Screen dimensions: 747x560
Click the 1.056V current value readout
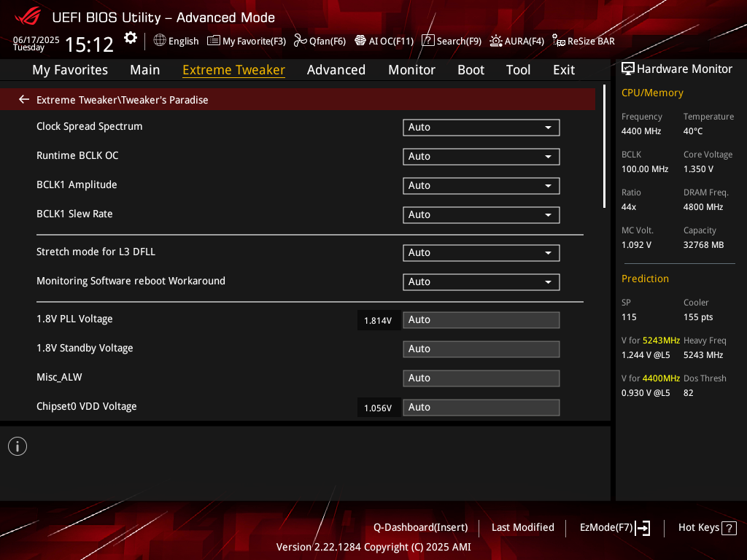pos(378,408)
